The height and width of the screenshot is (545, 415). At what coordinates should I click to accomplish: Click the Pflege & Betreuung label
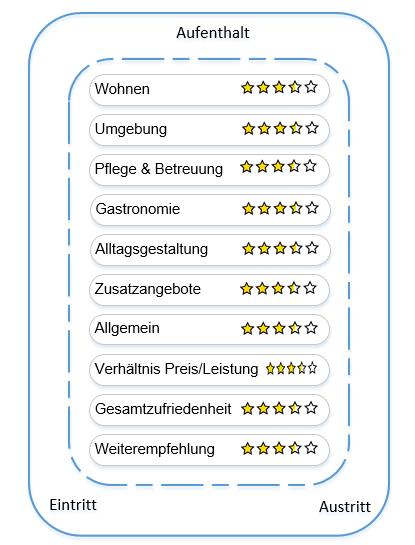[x=158, y=169]
